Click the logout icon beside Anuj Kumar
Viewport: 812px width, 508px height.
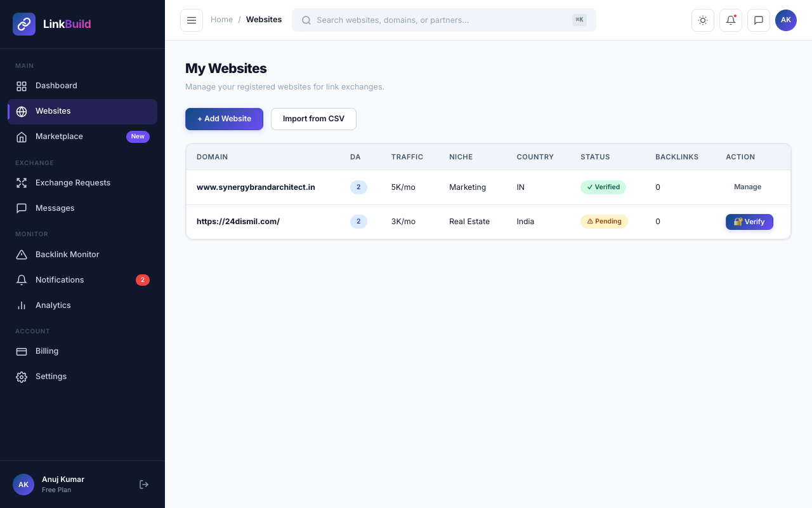coord(144,485)
